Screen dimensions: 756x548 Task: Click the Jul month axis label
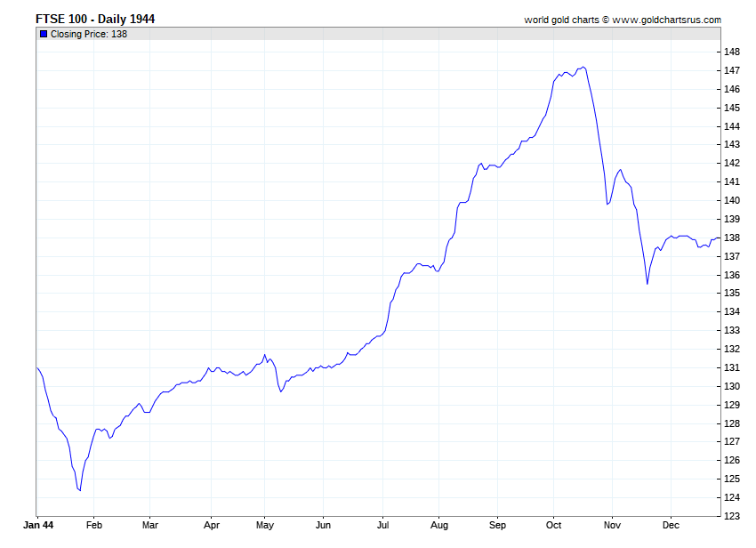pos(382,525)
